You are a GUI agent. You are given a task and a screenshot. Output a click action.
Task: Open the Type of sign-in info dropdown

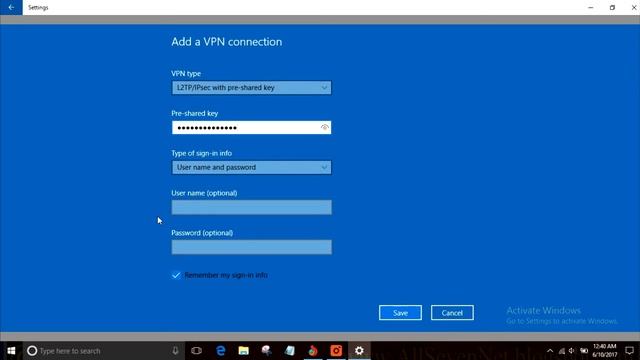pos(251,167)
